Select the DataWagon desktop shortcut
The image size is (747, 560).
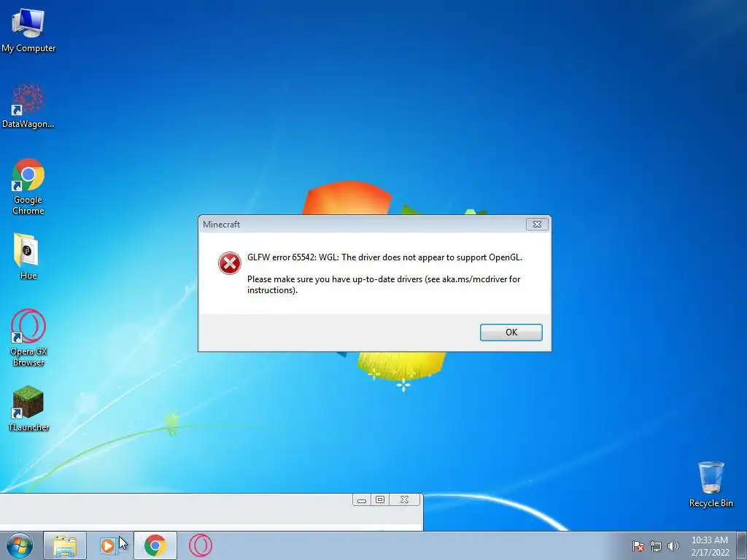click(x=28, y=106)
